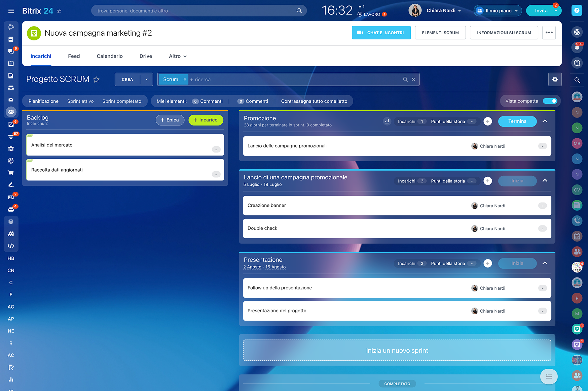Remove the Scrum filter tag
Screen dimensions: 588x391
[185, 79]
